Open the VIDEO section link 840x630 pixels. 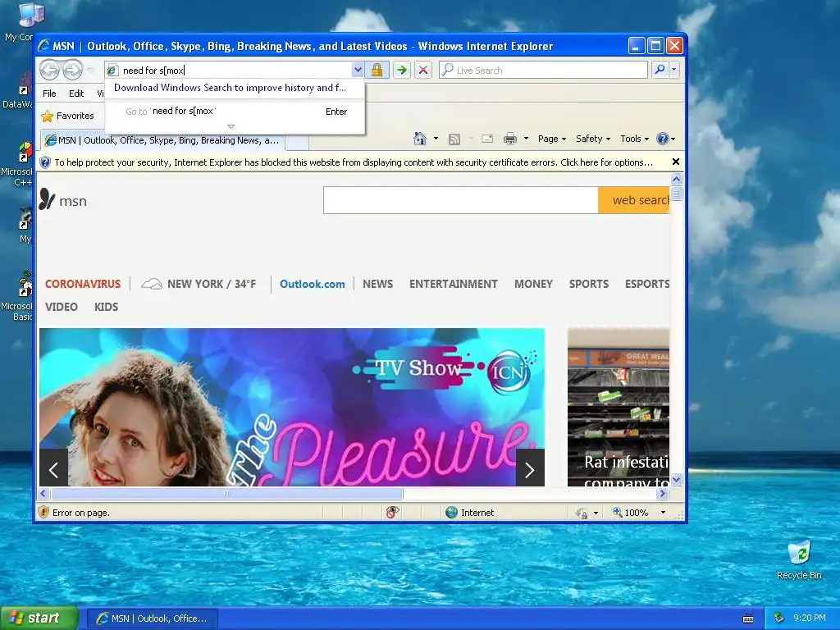pyautogui.click(x=61, y=307)
